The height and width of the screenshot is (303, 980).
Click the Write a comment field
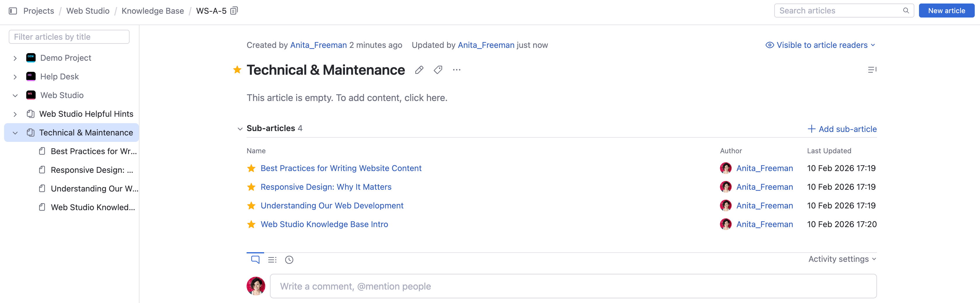[573, 286]
